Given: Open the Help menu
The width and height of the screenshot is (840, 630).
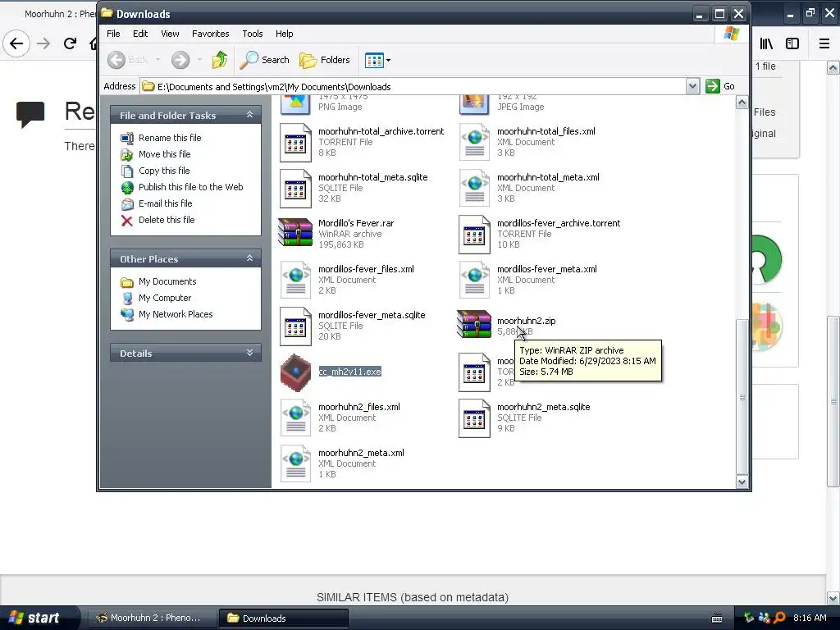Looking at the screenshot, I should pyautogui.click(x=285, y=34).
